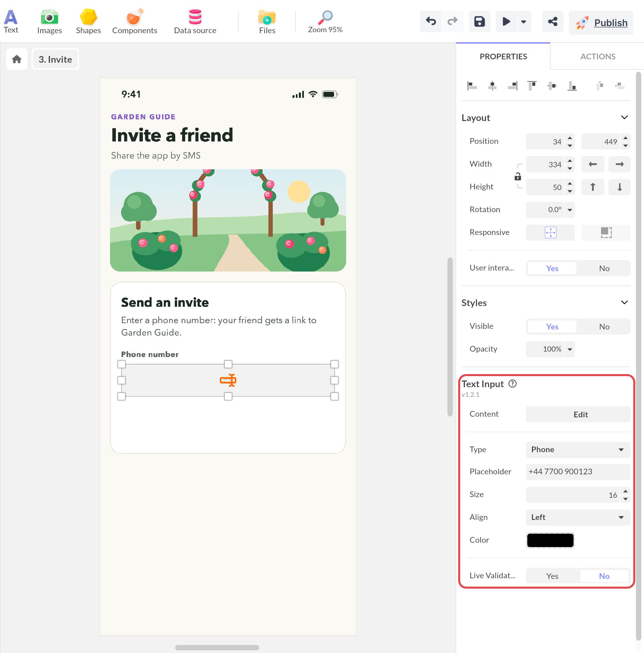
Task: Open the Shapes tool
Action: [x=88, y=21]
